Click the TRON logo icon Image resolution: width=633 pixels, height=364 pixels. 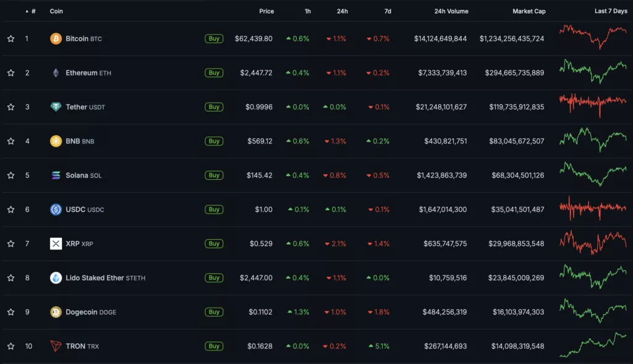click(x=56, y=346)
